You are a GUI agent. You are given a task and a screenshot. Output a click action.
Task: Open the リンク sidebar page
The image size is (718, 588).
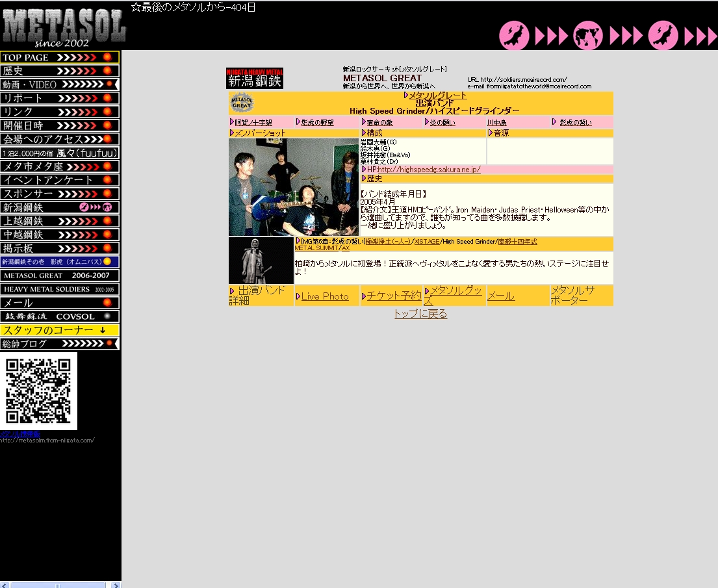pos(60,112)
